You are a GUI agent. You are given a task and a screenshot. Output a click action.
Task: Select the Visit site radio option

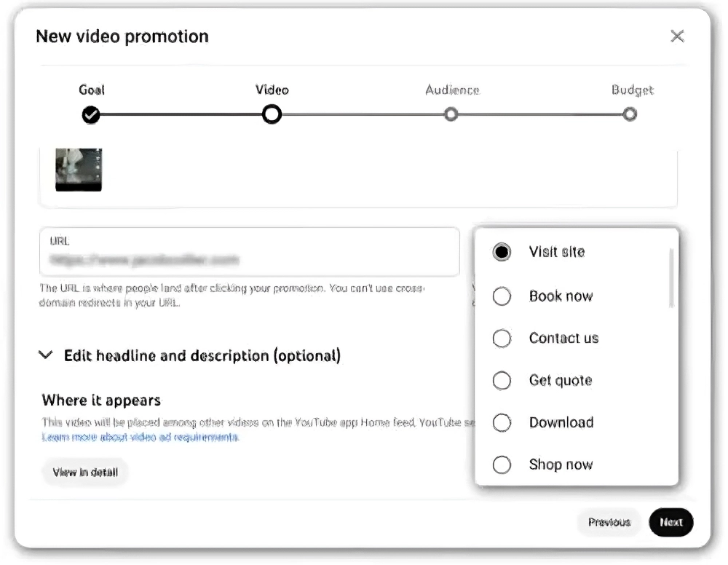click(x=502, y=253)
